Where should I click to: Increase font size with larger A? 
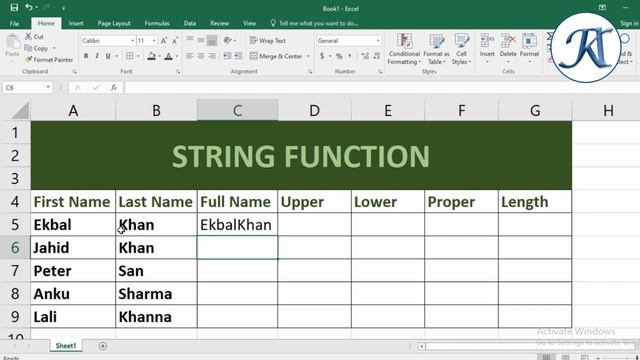tap(164, 41)
